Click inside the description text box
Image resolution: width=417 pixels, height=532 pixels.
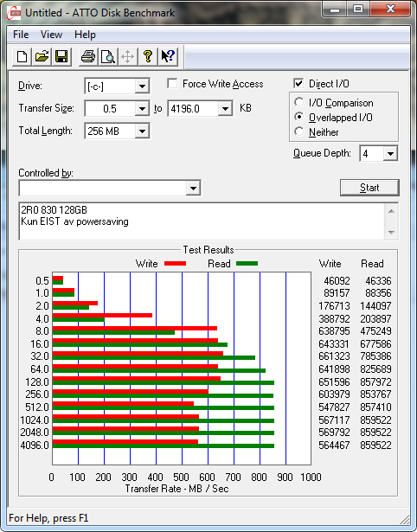pos(202,221)
